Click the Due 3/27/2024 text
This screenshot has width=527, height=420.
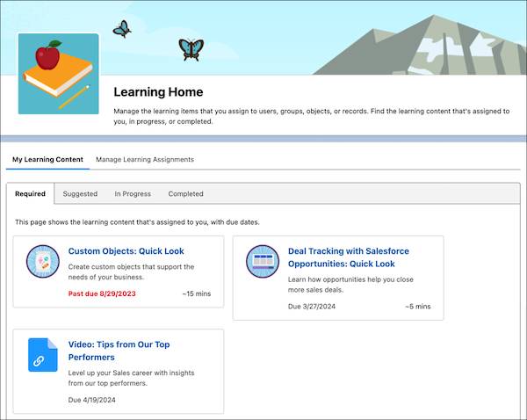(x=312, y=307)
